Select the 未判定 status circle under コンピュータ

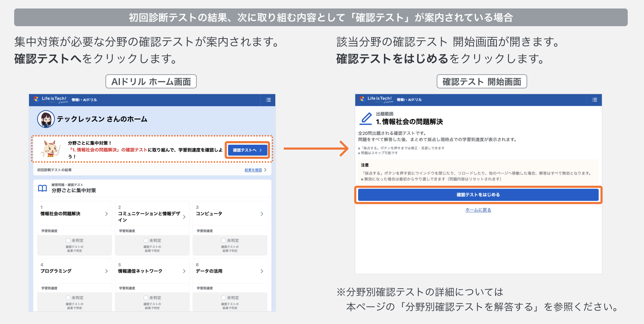click(x=224, y=241)
